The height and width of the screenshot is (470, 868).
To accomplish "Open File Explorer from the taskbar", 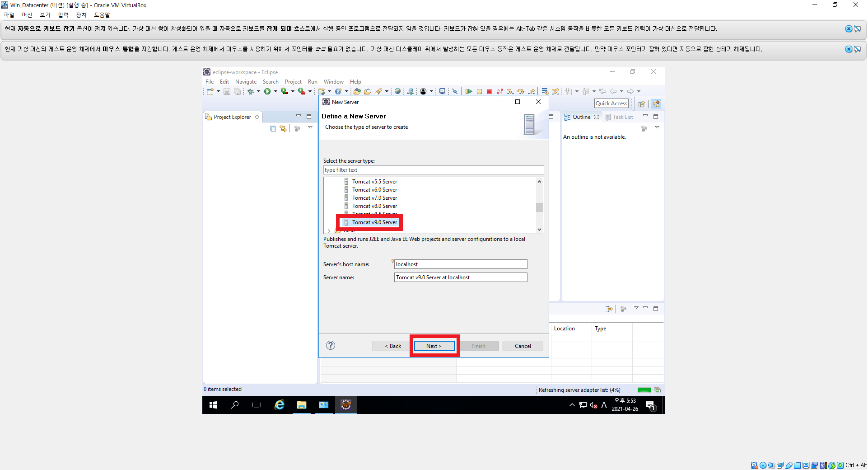I will pyautogui.click(x=301, y=405).
